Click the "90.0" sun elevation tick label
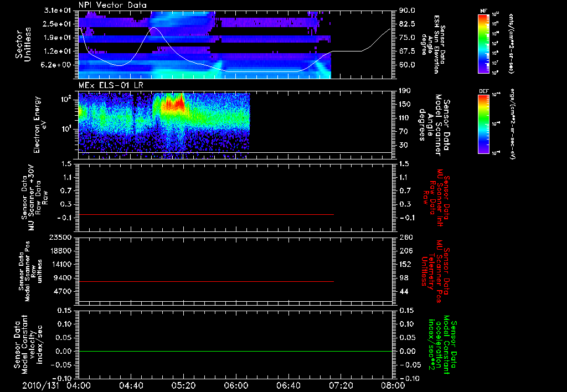This screenshot has height=392, width=567. pyautogui.click(x=407, y=11)
